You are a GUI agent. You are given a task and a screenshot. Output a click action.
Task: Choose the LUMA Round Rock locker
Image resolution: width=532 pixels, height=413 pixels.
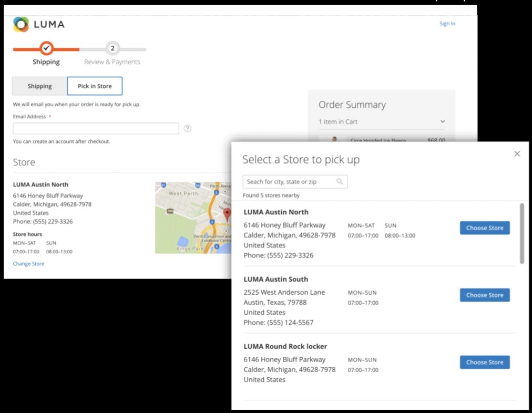coord(484,363)
